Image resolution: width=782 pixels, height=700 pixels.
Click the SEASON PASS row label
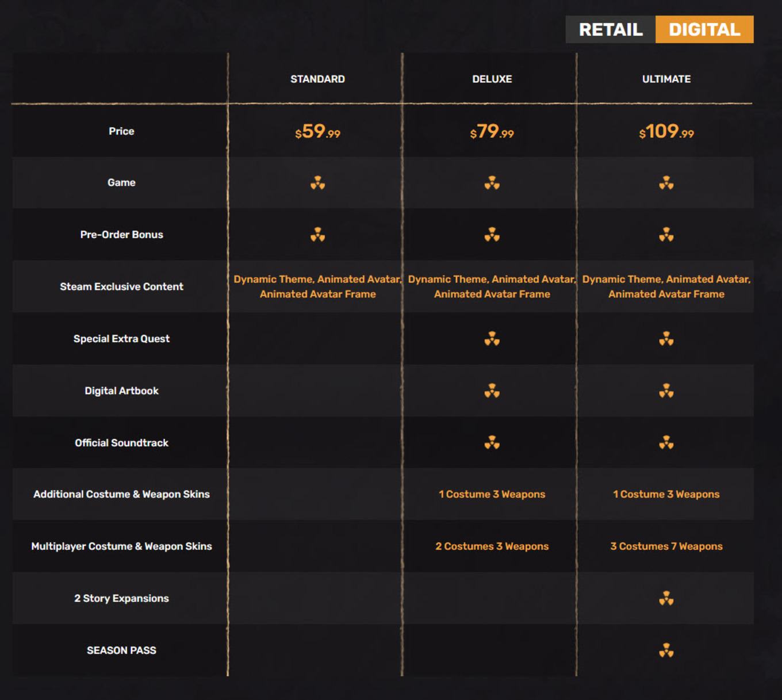coord(121,651)
